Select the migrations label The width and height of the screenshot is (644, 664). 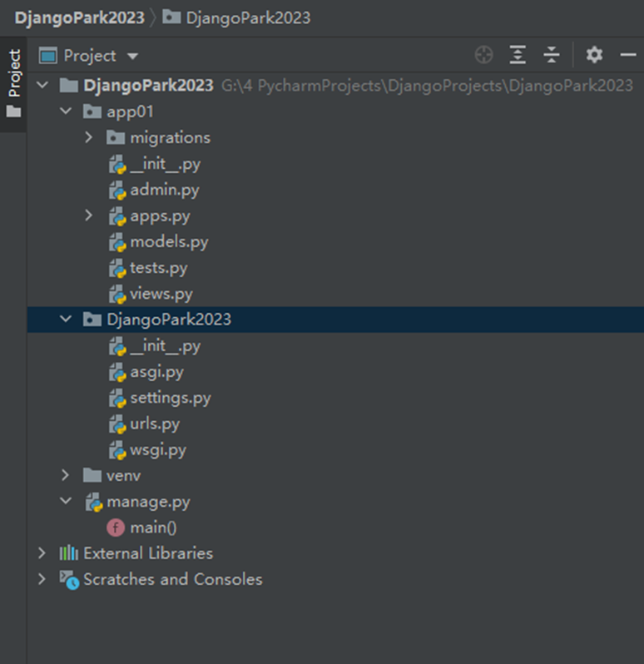[171, 137]
